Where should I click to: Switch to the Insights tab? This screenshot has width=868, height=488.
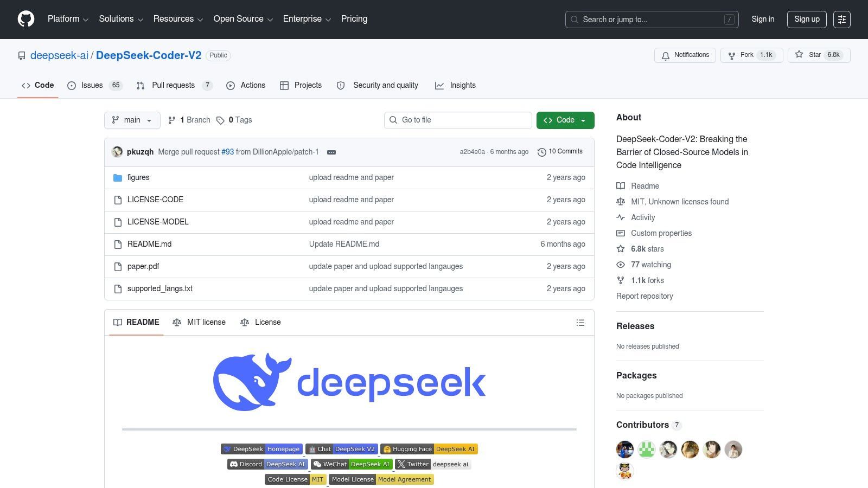coord(455,86)
